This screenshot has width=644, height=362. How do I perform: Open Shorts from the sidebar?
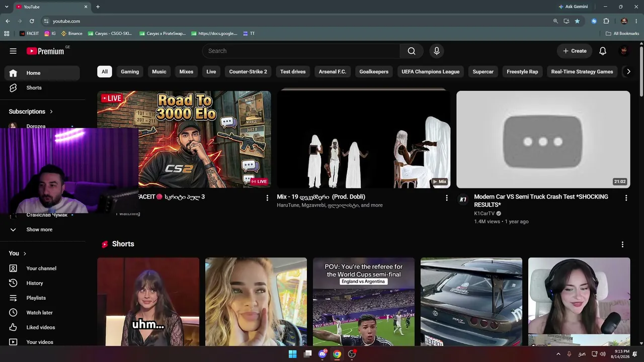[x=42, y=88]
